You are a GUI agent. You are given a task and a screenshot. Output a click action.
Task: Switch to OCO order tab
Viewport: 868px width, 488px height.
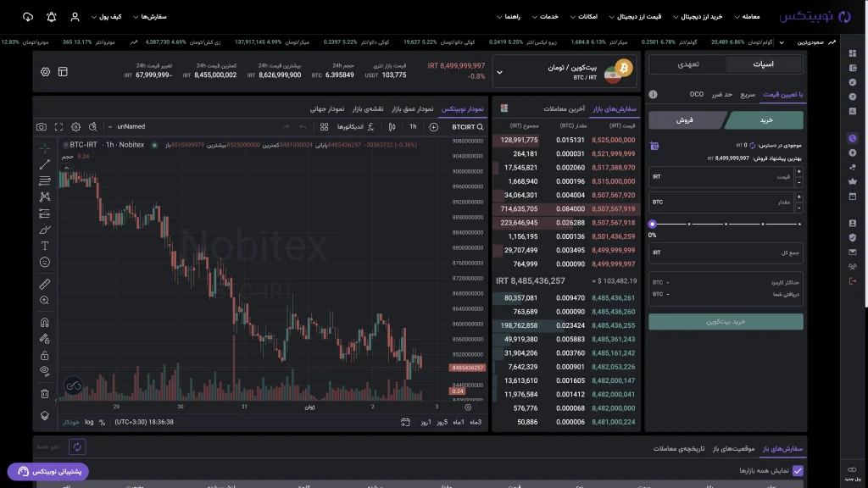pos(697,95)
